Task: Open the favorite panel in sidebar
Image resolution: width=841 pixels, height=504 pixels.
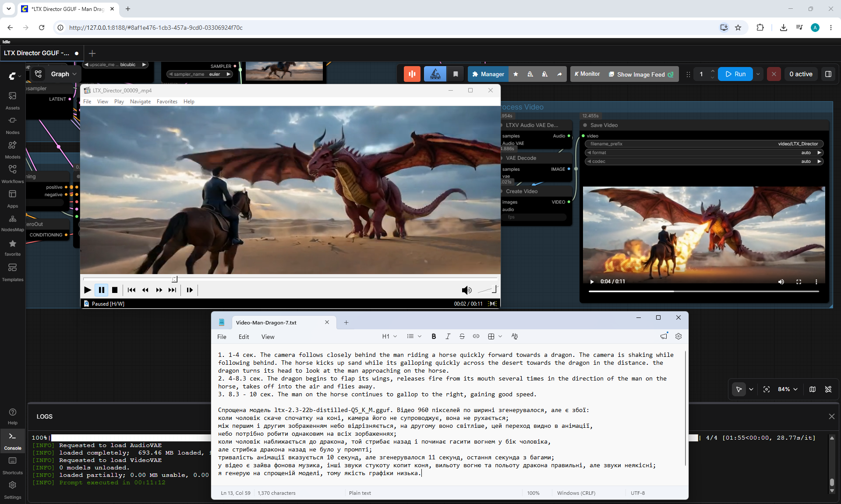Action: (x=13, y=247)
